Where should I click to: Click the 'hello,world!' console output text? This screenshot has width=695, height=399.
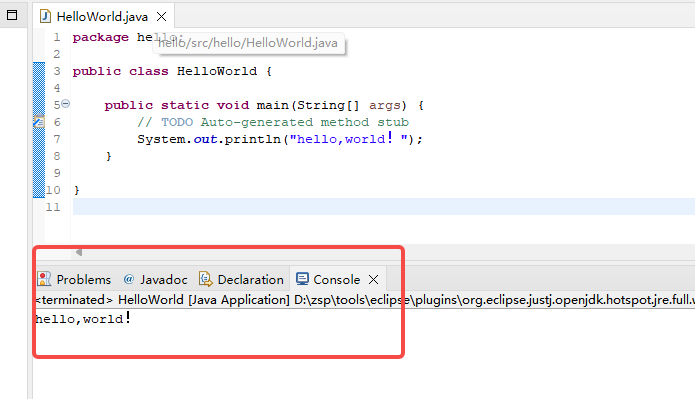coord(83,318)
